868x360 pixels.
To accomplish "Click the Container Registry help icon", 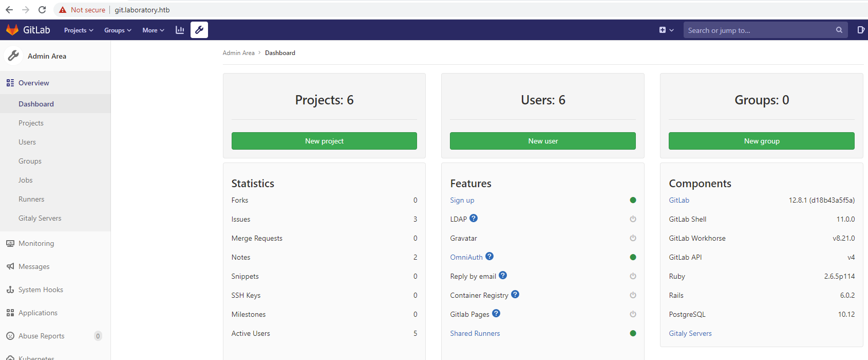I will [515, 295].
